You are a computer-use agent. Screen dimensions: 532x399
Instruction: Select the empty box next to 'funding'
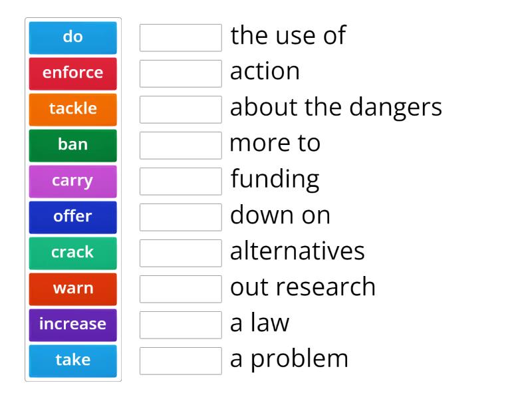[x=180, y=182]
